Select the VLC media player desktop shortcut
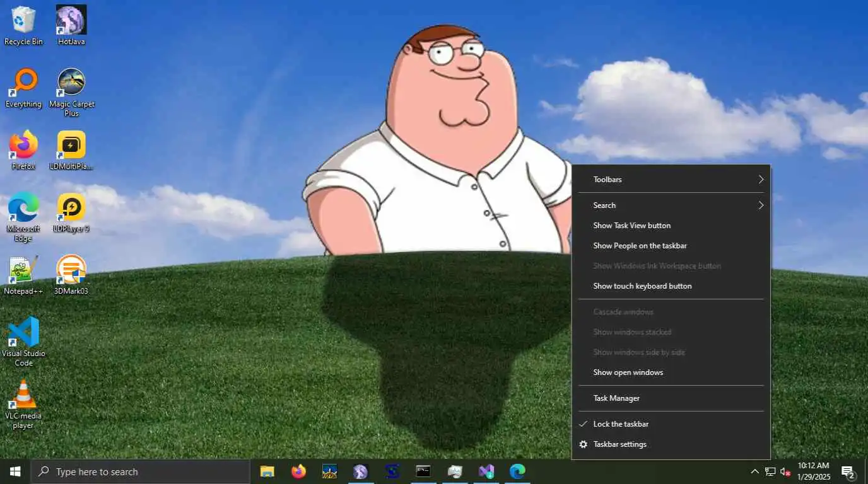 [23, 405]
